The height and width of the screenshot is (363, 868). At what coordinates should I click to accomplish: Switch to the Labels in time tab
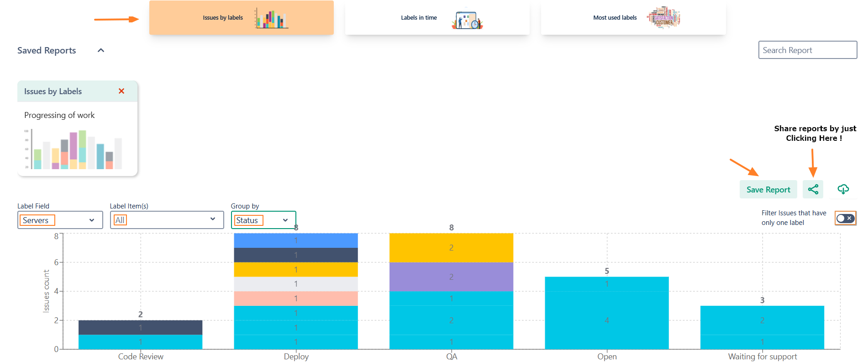pos(437,18)
